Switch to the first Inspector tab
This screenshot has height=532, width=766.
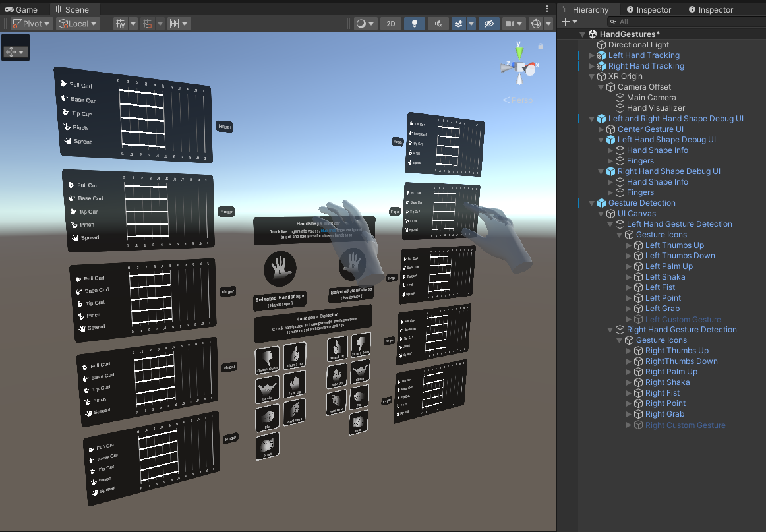pos(648,10)
